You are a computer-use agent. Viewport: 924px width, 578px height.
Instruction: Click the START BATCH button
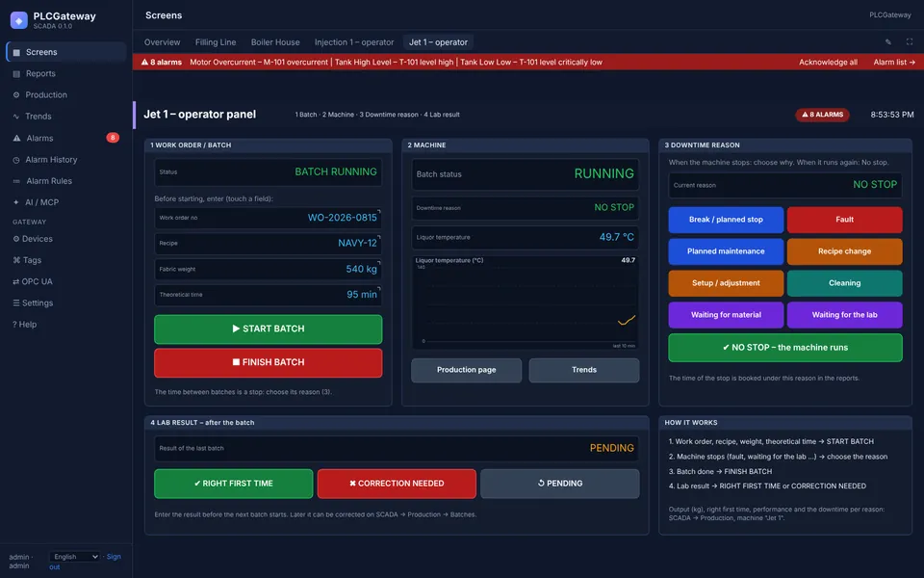pyautogui.click(x=269, y=329)
